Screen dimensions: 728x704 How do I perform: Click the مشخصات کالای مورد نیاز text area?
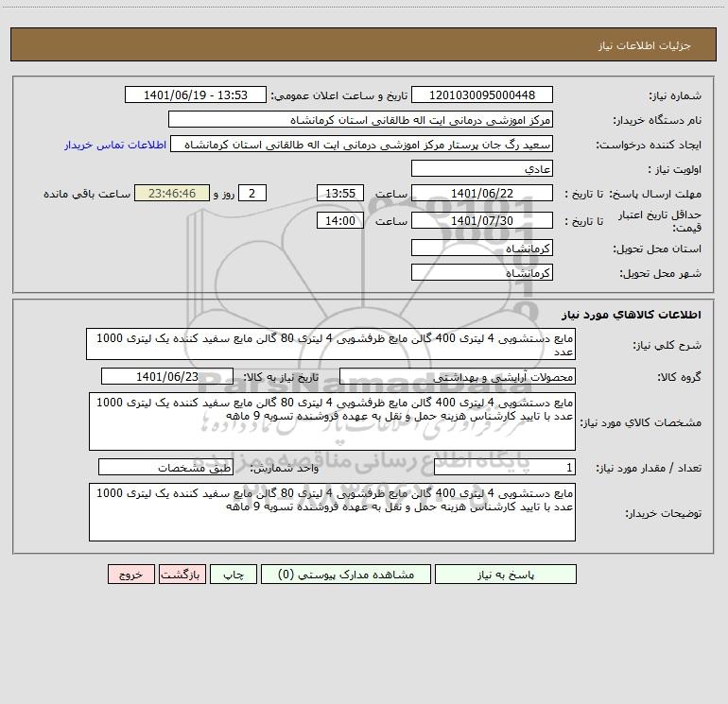coord(332,421)
